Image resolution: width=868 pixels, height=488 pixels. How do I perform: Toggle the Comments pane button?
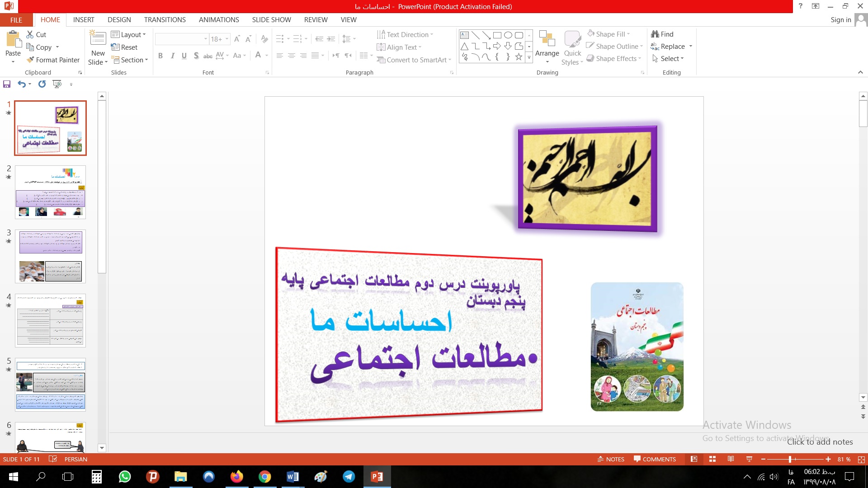click(x=655, y=459)
